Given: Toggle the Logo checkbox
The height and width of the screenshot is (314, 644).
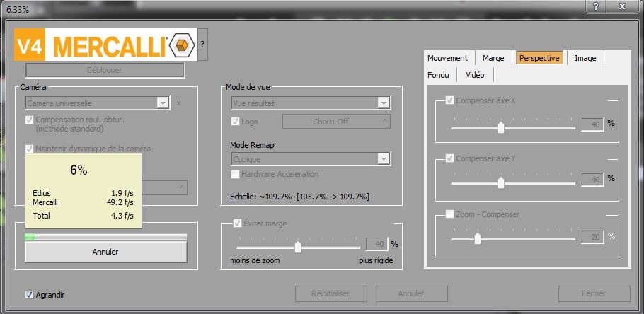Looking at the screenshot, I should pyautogui.click(x=235, y=122).
